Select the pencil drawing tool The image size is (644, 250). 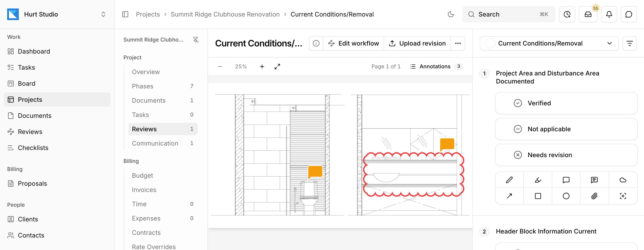tap(509, 180)
